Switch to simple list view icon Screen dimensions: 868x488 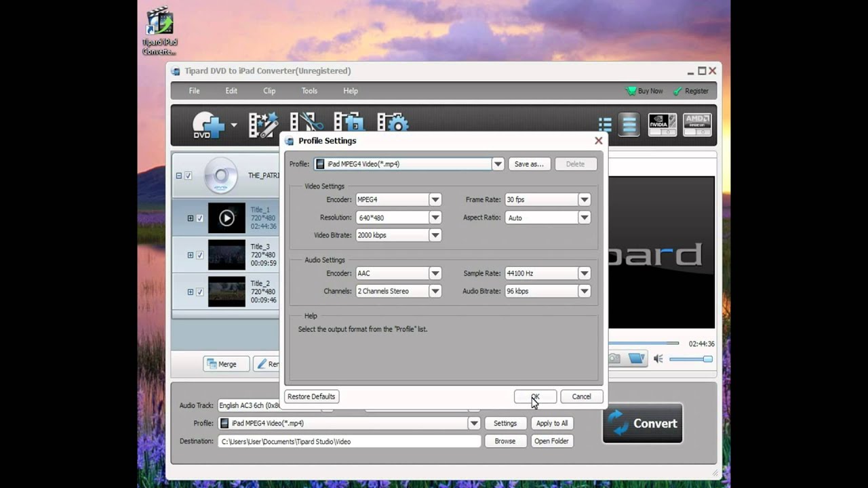click(x=629, y=125)
